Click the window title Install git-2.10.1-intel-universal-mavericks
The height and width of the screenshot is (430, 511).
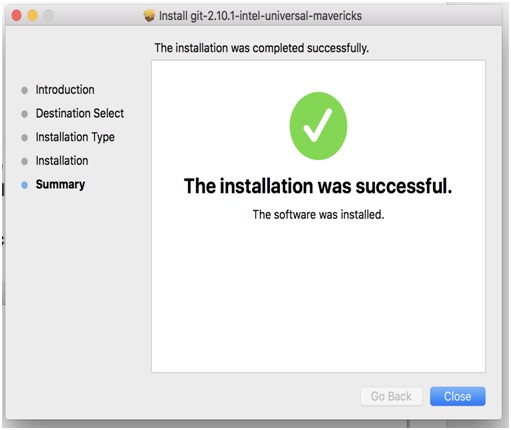pos(260,16)
